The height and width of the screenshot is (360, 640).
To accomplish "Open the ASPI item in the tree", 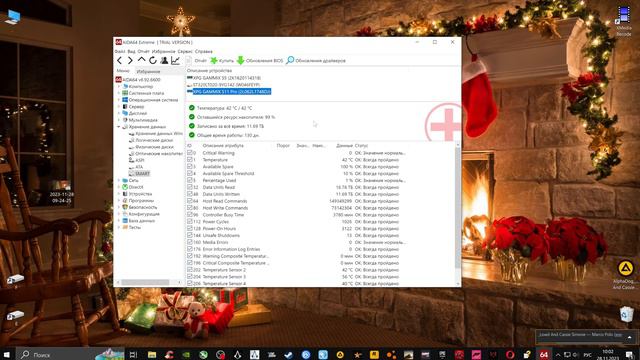I will [x=140, y=160].
